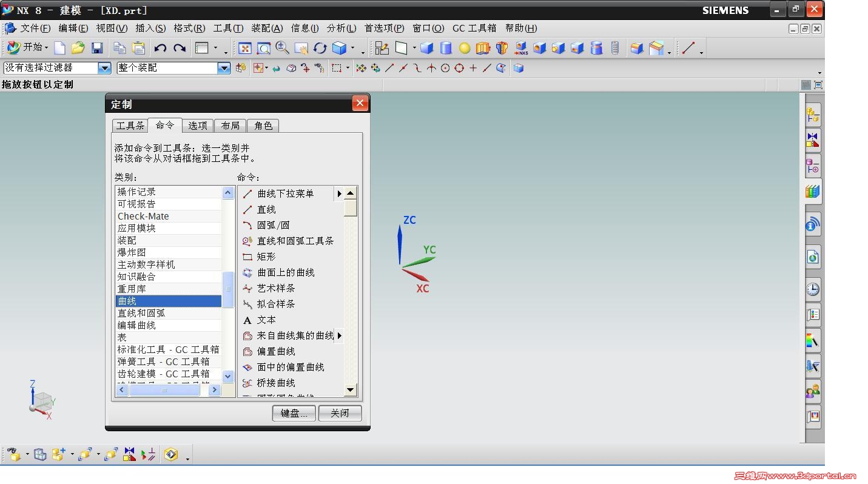Image resolution: width=868 pixels, height=484 pixels.
Task: Expand the 来自曲线集的曲线 submenu arrow
Action: tap(339, 335)
